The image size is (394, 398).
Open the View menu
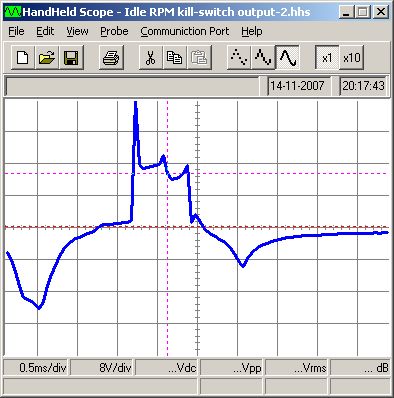pyautogui.click(x=77, y=31)
